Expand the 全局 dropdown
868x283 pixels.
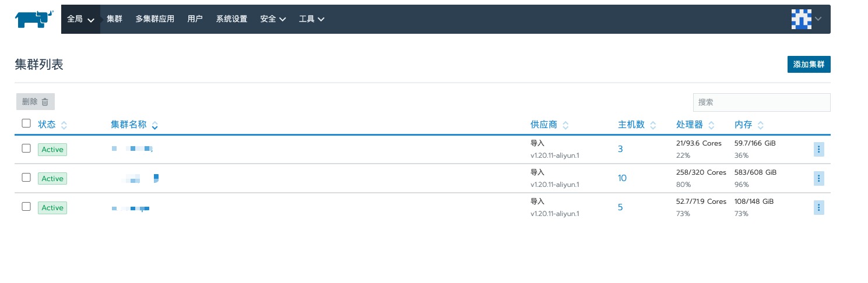click(80, 19)
